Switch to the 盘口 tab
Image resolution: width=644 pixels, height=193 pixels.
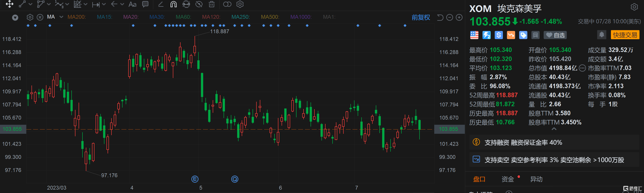(479, 179)
